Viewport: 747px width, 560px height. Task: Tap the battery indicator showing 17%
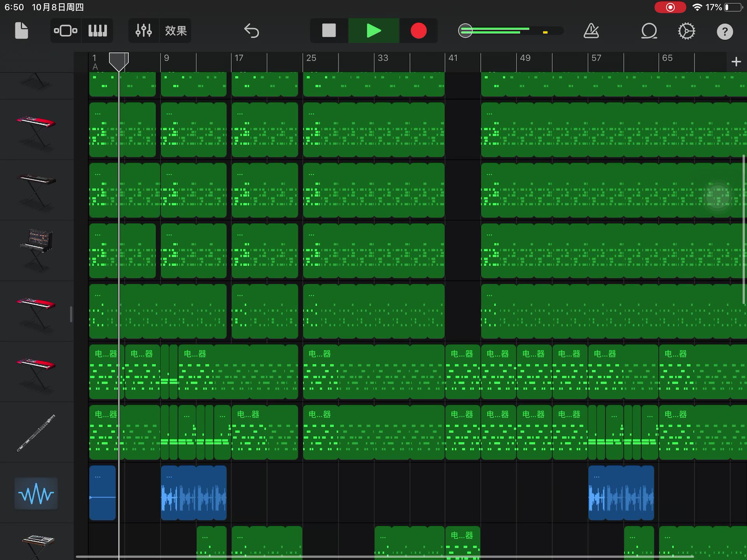click(x=724, y=7)
